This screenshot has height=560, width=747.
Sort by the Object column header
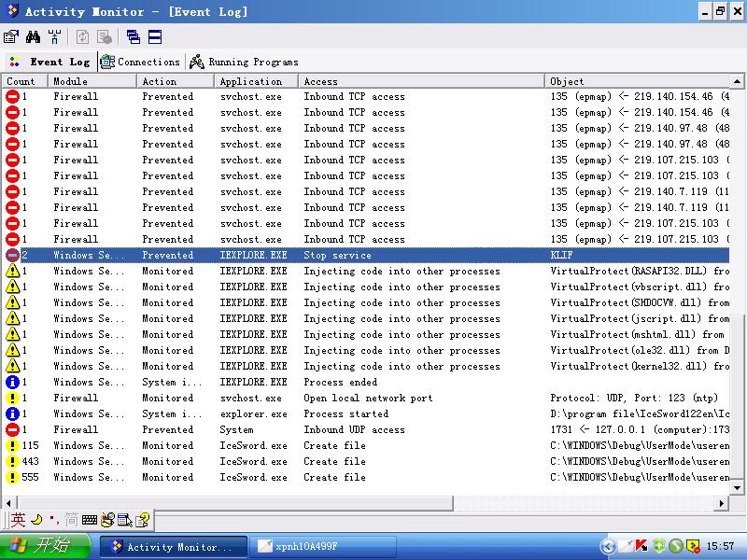(637, 81)
